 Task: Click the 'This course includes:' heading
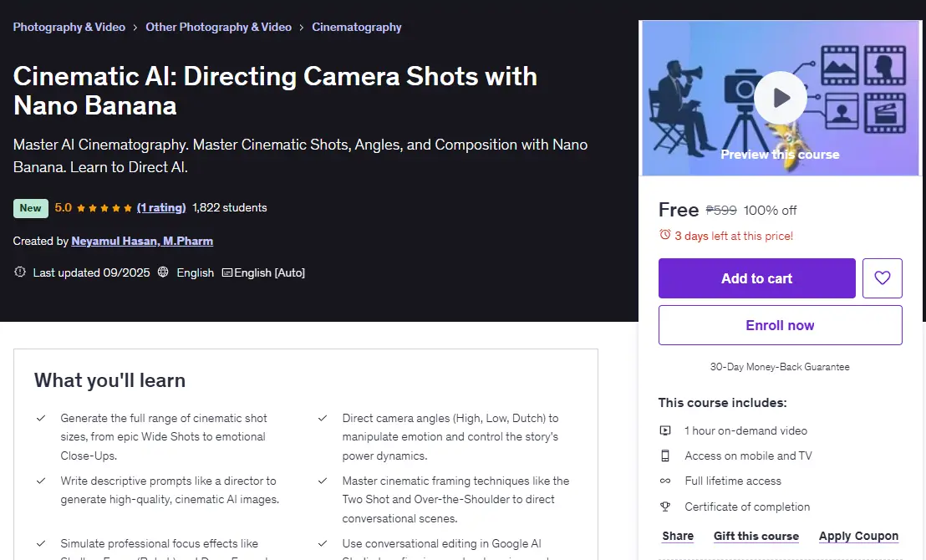pos(723,402)
